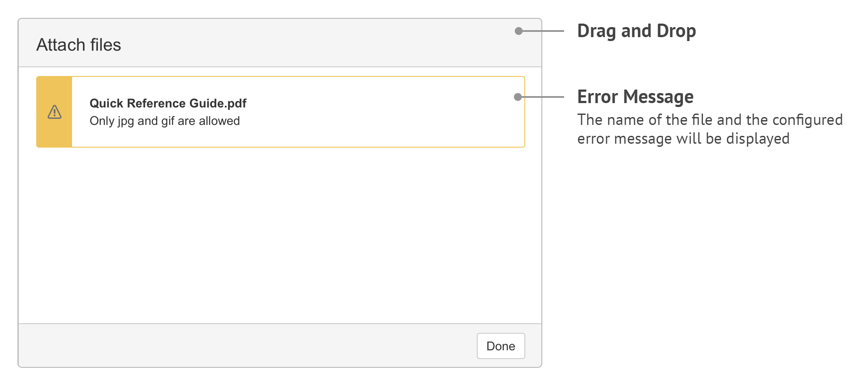The width and height of the screenshot is (868, 387).
Task: Click the drag and drop upload area
Action: pos(280,236)
